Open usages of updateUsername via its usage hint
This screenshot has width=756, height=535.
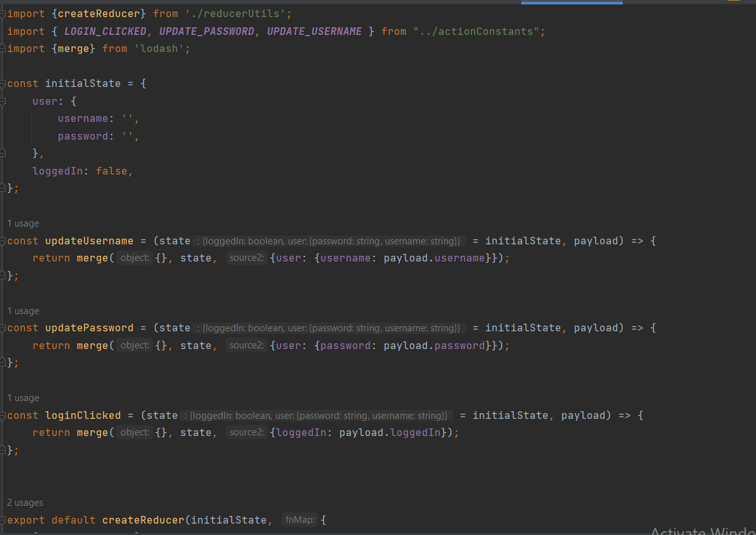23,223
